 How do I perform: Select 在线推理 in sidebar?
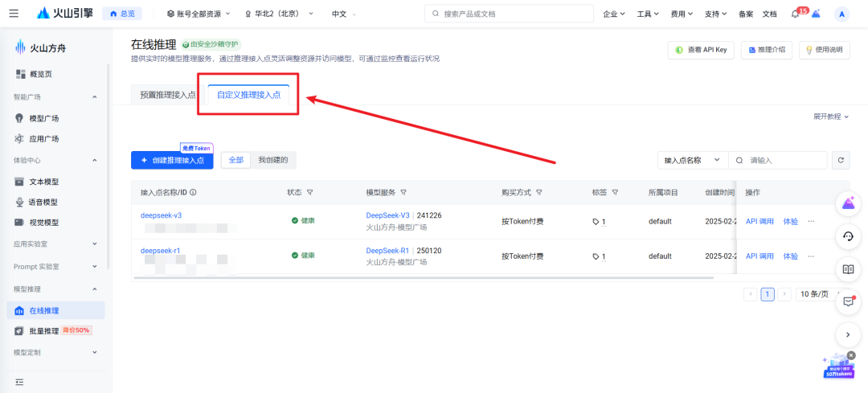point(55,310)
